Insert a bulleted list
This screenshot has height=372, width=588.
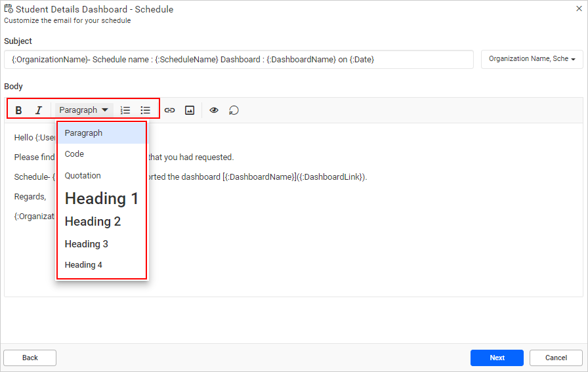click(x=145, y=110)
